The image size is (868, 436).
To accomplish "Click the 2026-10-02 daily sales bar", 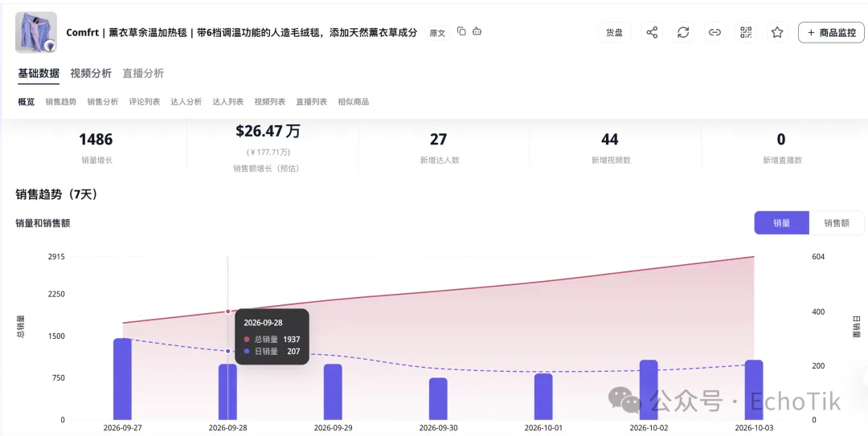I will tap(649, 390).
